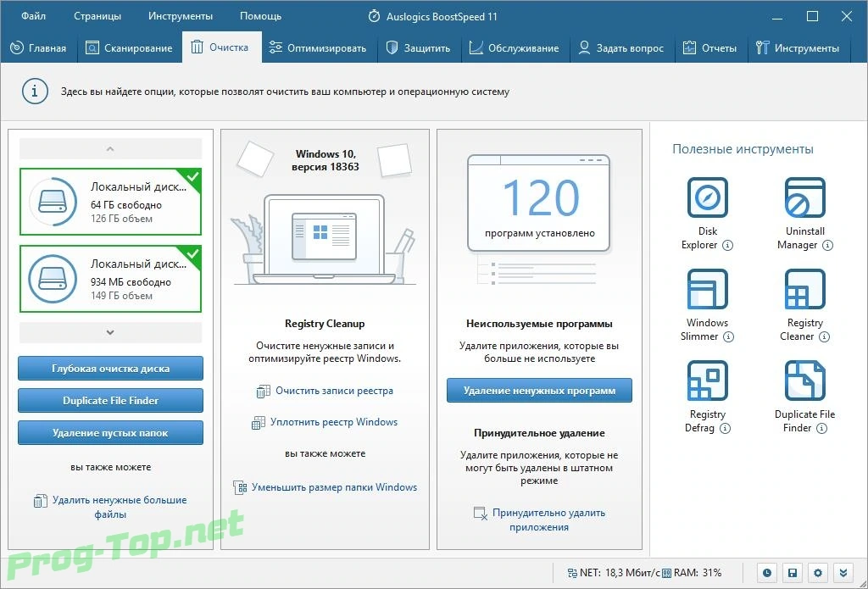Screen dimensions: 868x589
Task: Show info for Duplicate File Finder tool
Action: click(x=822, y=428)
